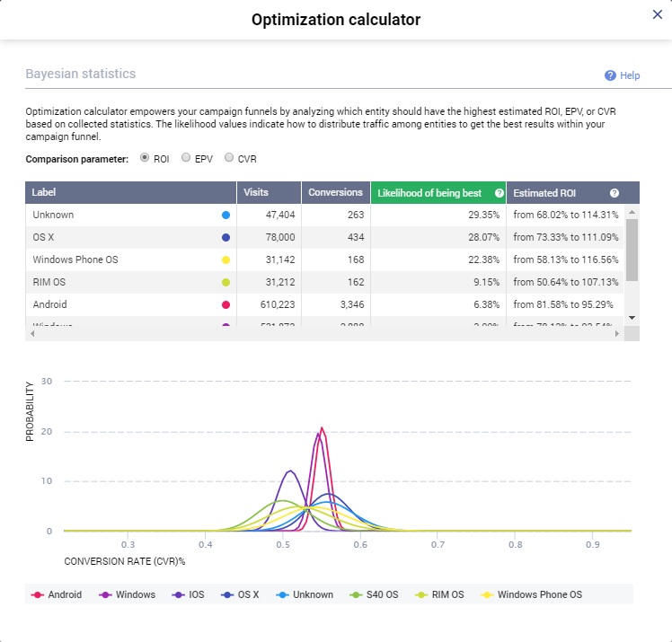Sort table by Conversions column

point(335,193)
